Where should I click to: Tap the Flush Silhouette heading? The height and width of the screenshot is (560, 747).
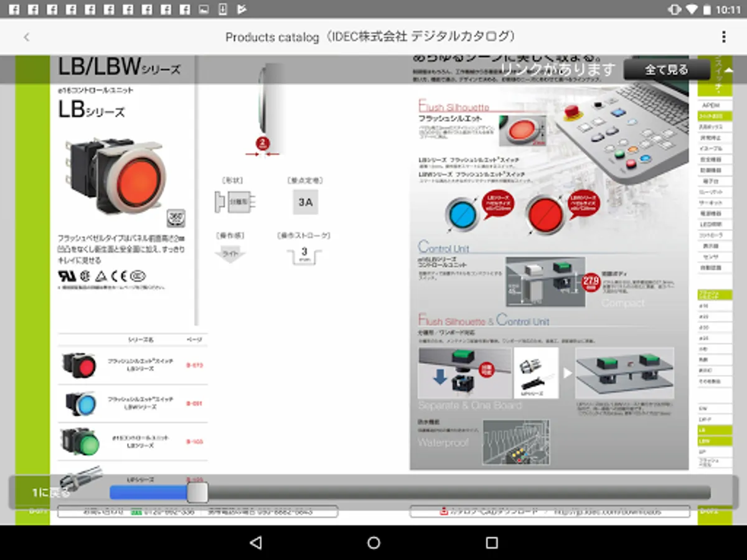pos(454,106)
